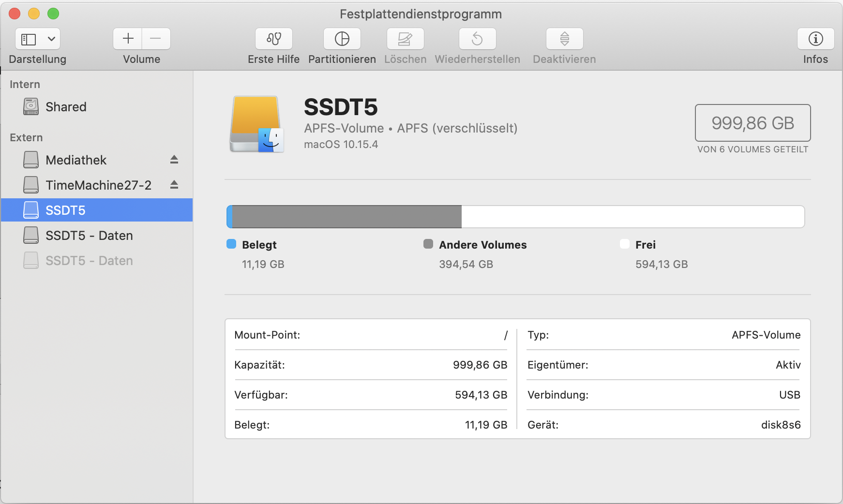843x504 pixels.
Task: Click the Wiederherstellen restore icon
Action: pyautogui.click(x=477, y=39)
